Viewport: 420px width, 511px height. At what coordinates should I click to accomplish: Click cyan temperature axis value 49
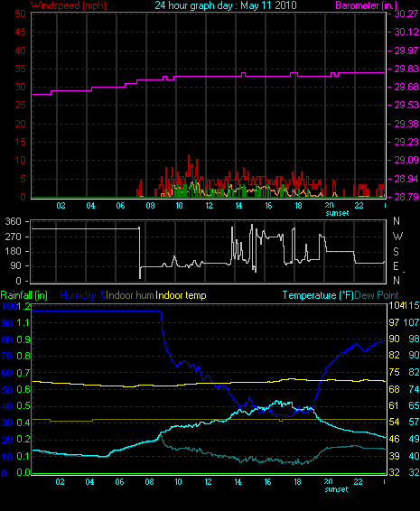414,439
